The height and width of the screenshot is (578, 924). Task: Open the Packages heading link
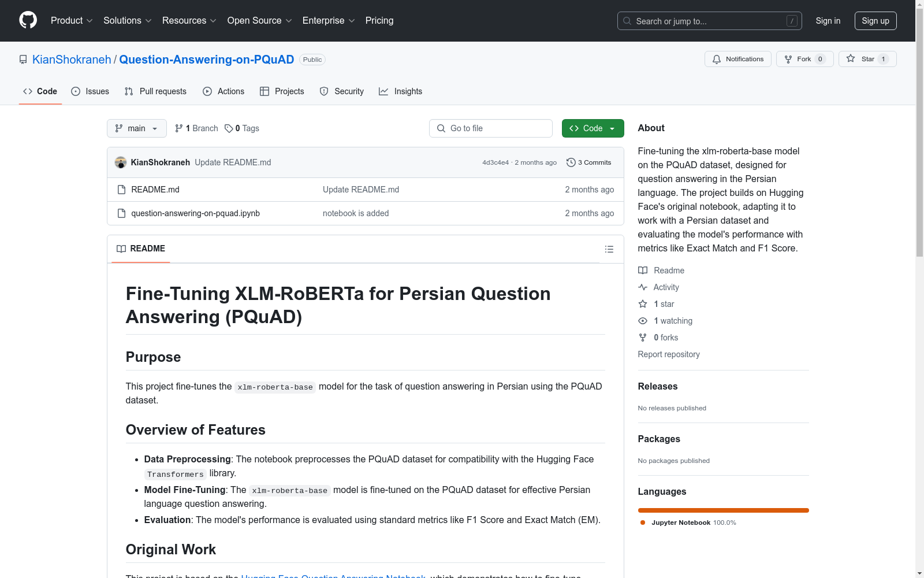659,439
